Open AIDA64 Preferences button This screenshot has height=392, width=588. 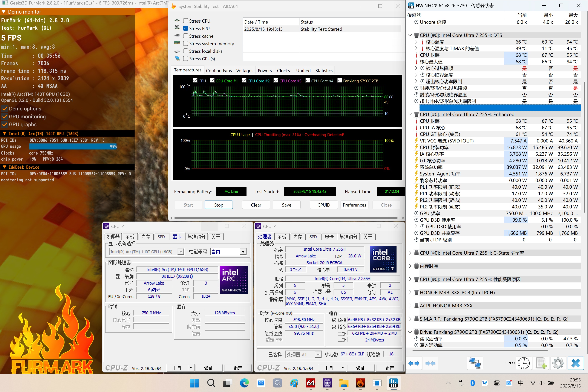(354, 205)
